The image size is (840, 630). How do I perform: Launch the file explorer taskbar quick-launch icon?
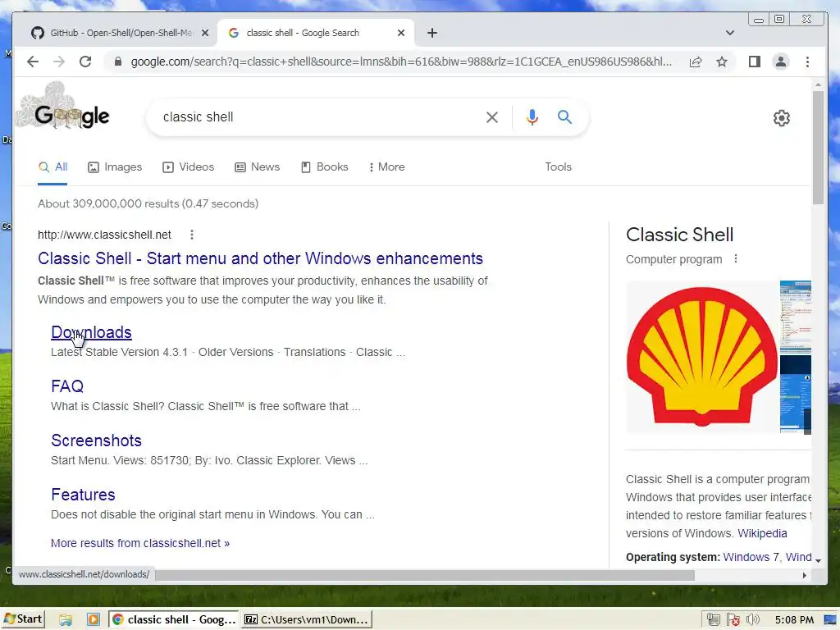pyautogui.click(x=66, y=620)
